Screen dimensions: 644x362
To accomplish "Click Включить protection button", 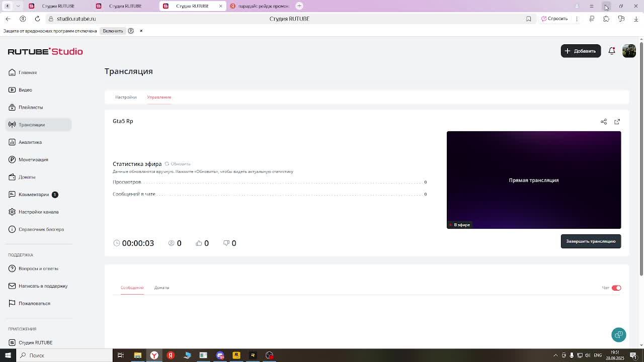I will click(113, 31).
